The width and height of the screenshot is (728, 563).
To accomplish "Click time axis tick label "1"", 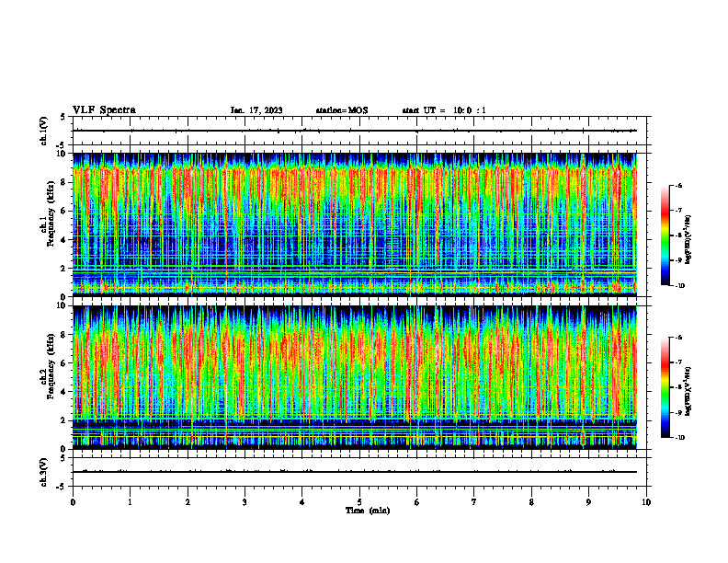I will pyautogui.click(x=131, y=502).
